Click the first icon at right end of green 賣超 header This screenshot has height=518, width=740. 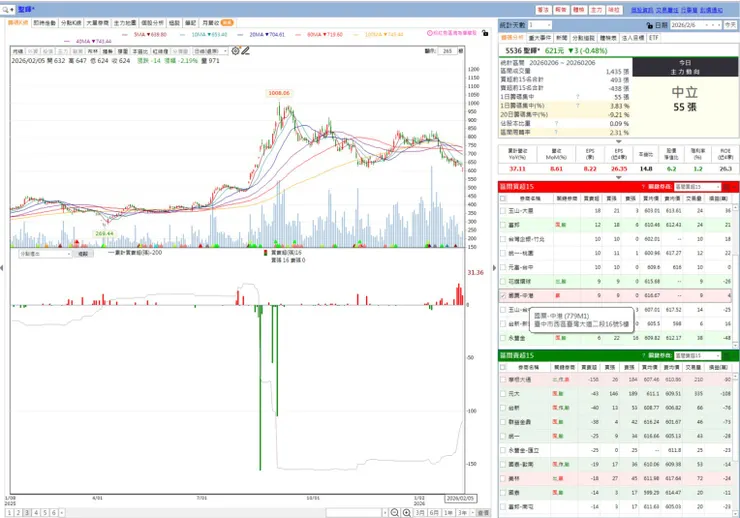tap(727, 355)
